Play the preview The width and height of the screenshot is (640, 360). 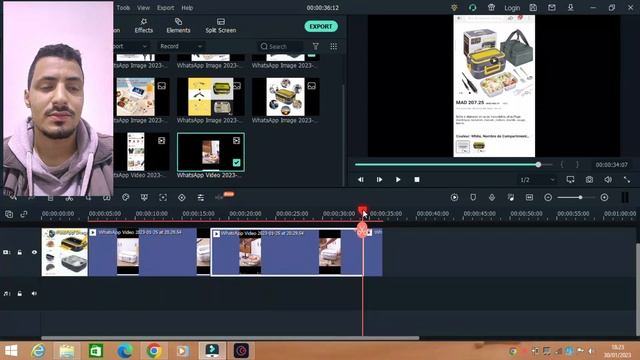tap(398, 180)
